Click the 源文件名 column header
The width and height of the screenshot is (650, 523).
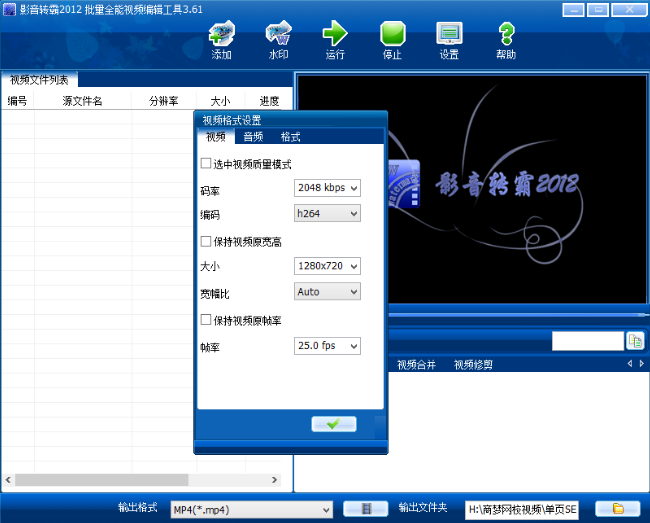pyautogui.click(x=82, y=101)
